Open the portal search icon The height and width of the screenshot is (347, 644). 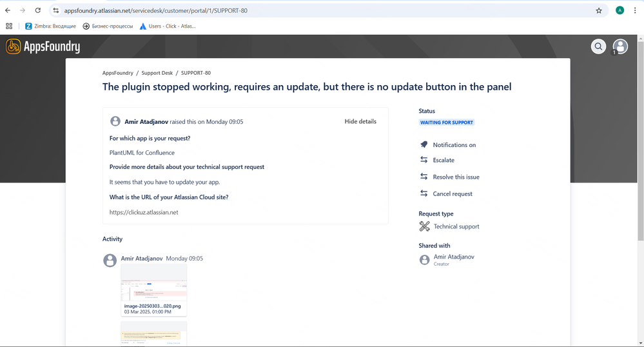click(598, 46)
